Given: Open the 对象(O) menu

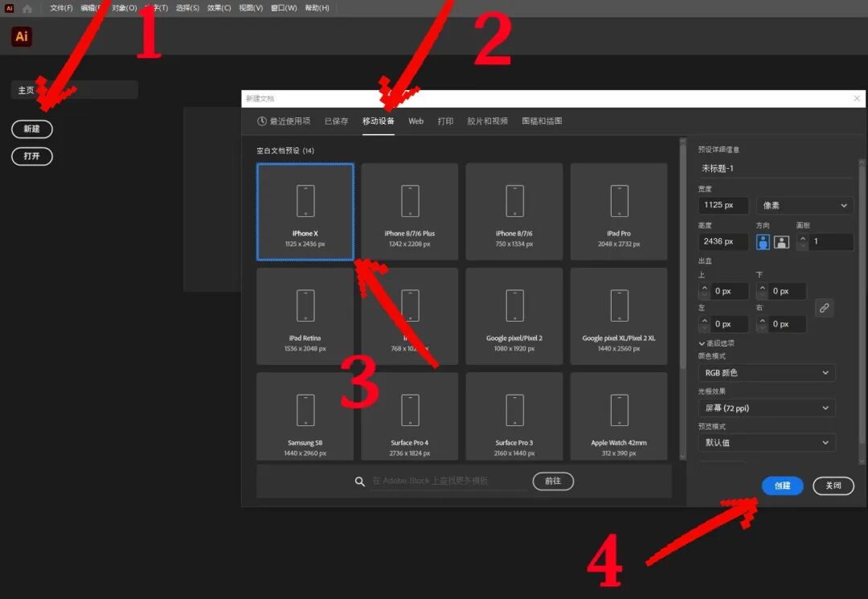Looking at the screenshot, I should (124, 8).
